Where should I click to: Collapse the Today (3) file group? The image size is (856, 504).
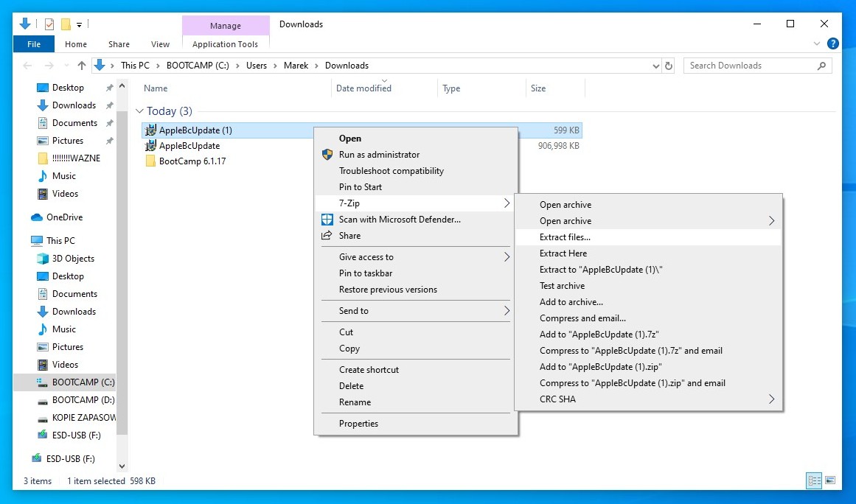[139, 111]
